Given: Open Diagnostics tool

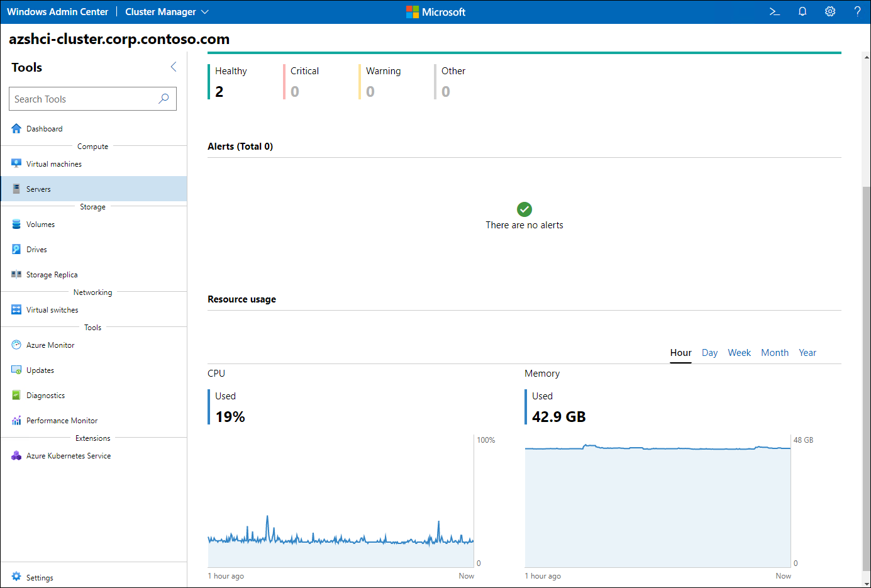Looking at the screenshot, I should coord(94,395).
